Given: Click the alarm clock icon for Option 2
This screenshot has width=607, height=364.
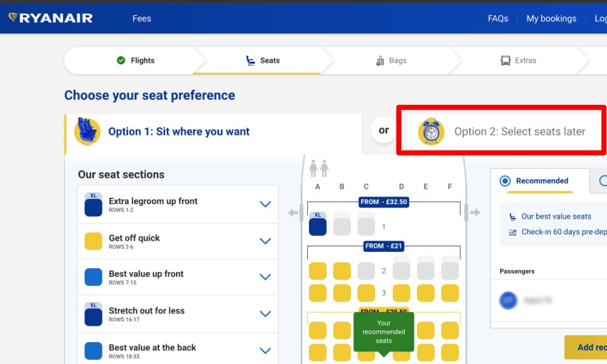Looking at the screenshot, I should pos(431,132).
